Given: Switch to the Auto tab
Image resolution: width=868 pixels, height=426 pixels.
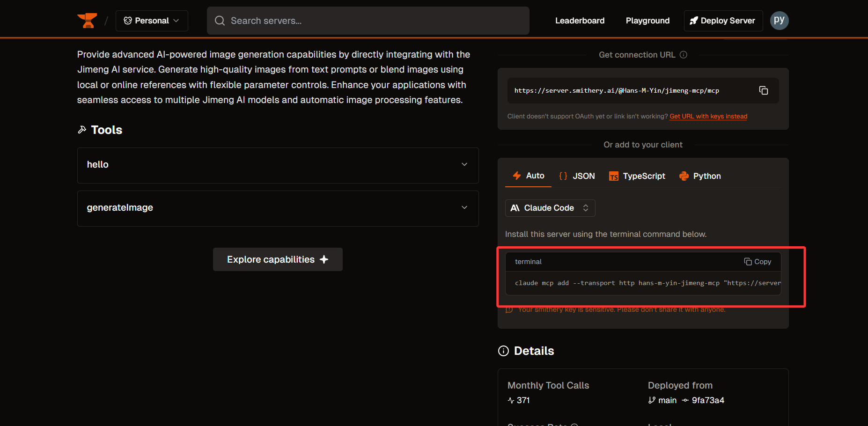Looking at the screenshot, I should [x=528, y=176].
